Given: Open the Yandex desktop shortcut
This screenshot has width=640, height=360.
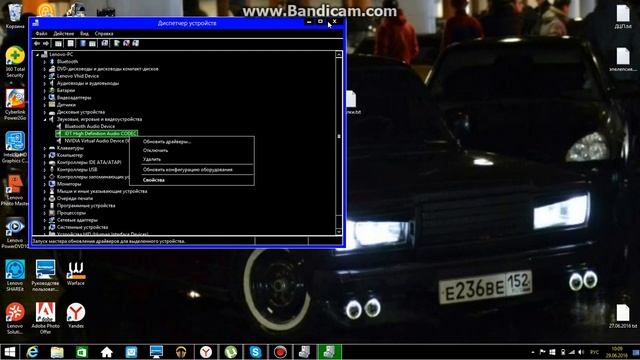Looking at the screenshot, I should tap(76, 316).
